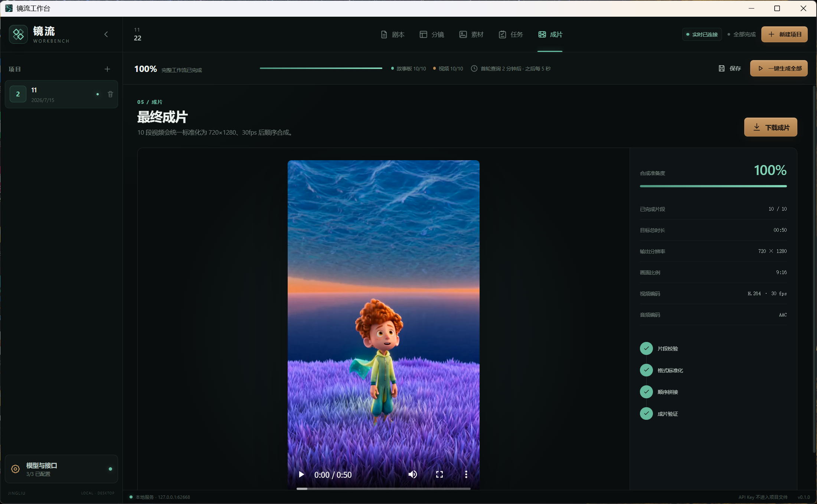Click the video time readout 0:00 / 0:50
817x504 pixels.
point(333,475)
